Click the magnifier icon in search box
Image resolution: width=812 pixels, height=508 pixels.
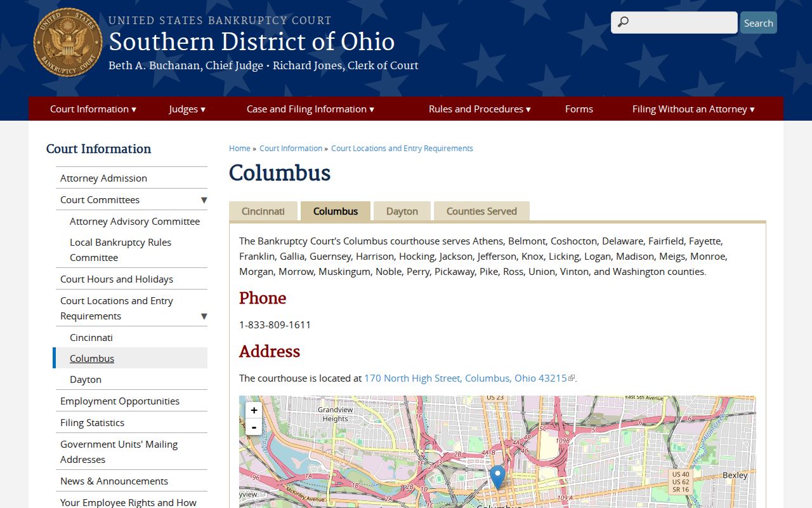623,23
